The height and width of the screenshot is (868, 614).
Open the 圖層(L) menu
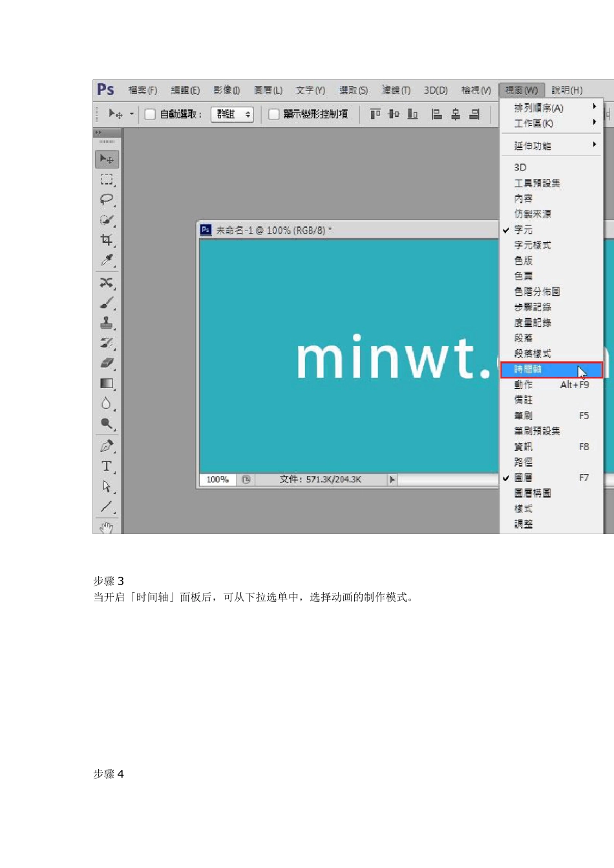click(x=268, y=90)
